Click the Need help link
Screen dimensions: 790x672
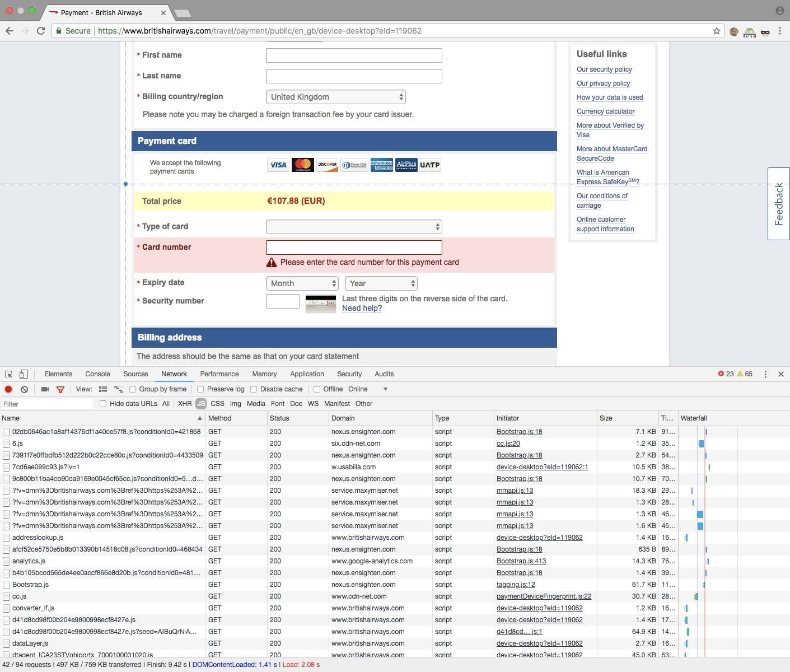(x=361, y=308)
